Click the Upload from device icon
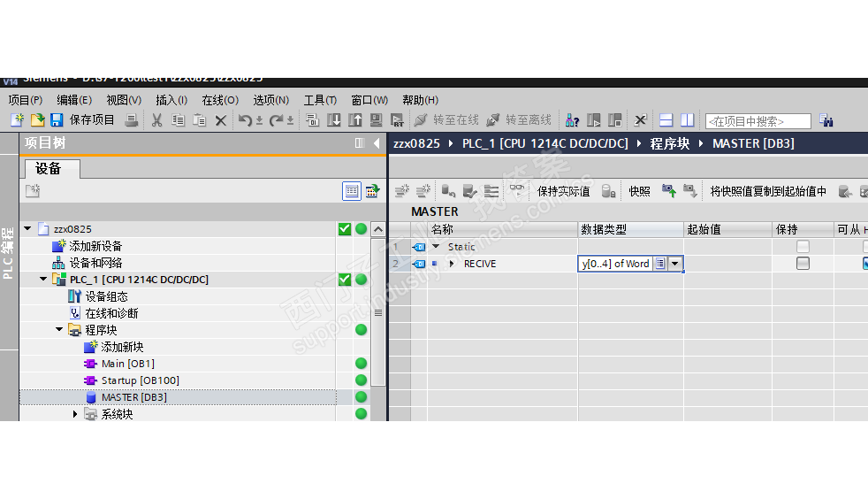868x499 pixels. [x=354, y=120]
